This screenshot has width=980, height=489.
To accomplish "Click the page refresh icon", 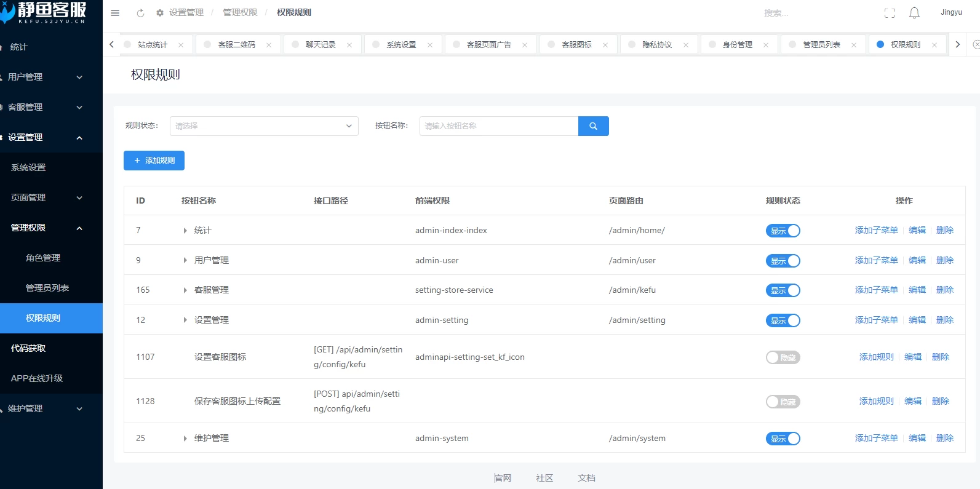I will (x=140, y=13).
